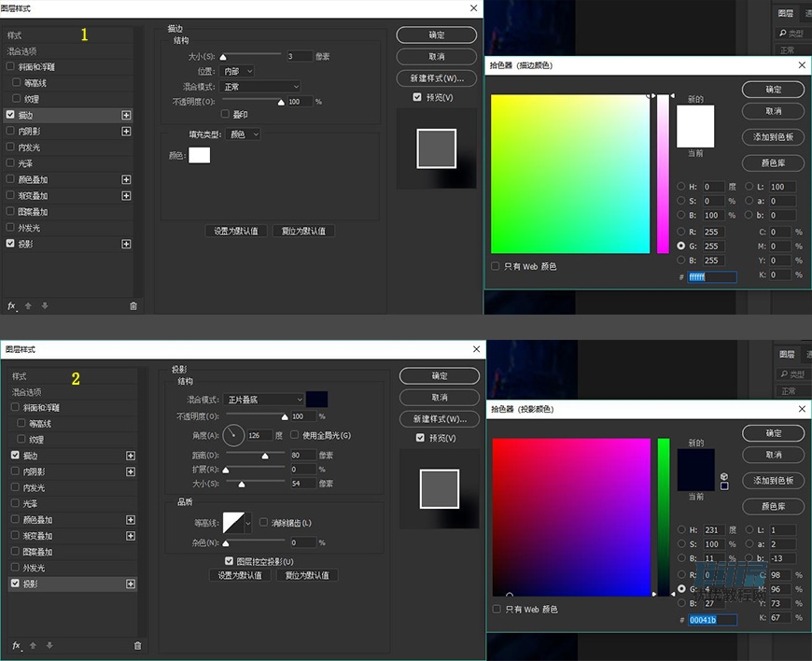812x661 pixels.
Task: Open the 正片叠底 blend mode dropdown
Action: 264,400
